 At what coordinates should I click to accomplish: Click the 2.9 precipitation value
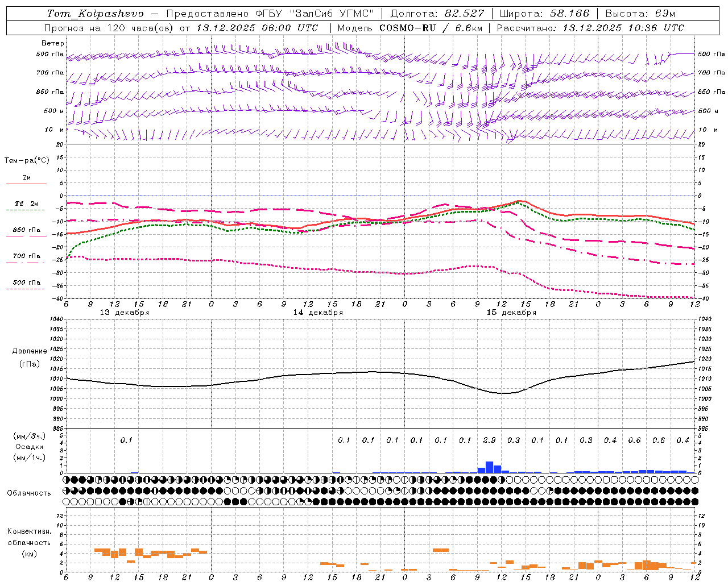pos(489,440)
